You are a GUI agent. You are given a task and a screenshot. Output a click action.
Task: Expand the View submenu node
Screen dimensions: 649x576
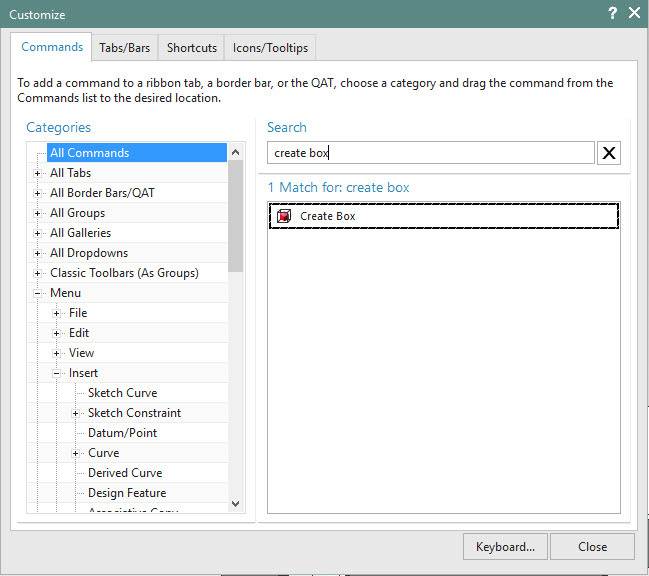pyautogui.click(x=56, y=353)
